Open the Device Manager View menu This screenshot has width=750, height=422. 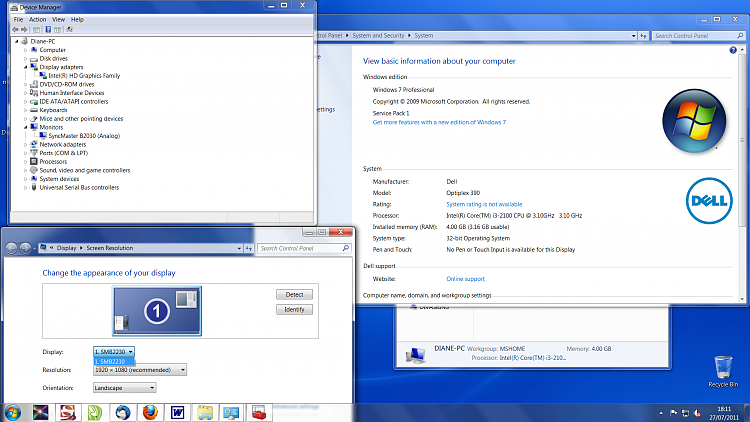point(58,20)
